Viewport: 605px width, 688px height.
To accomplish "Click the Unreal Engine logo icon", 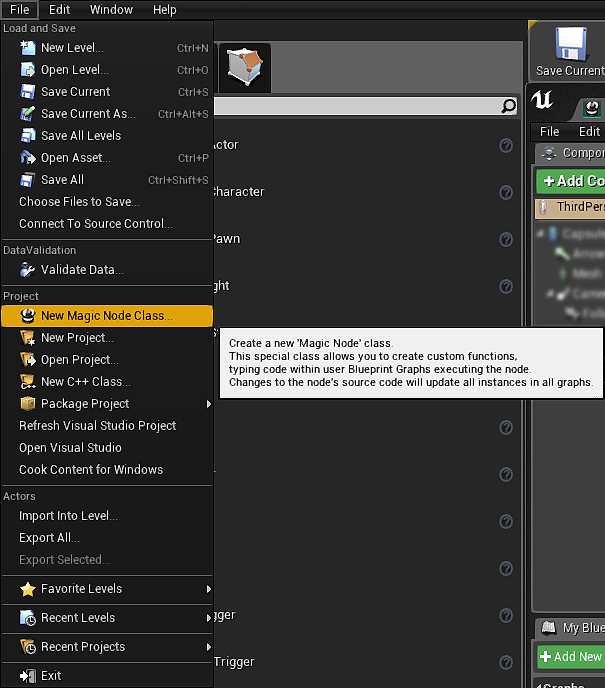I will point(542,100).
